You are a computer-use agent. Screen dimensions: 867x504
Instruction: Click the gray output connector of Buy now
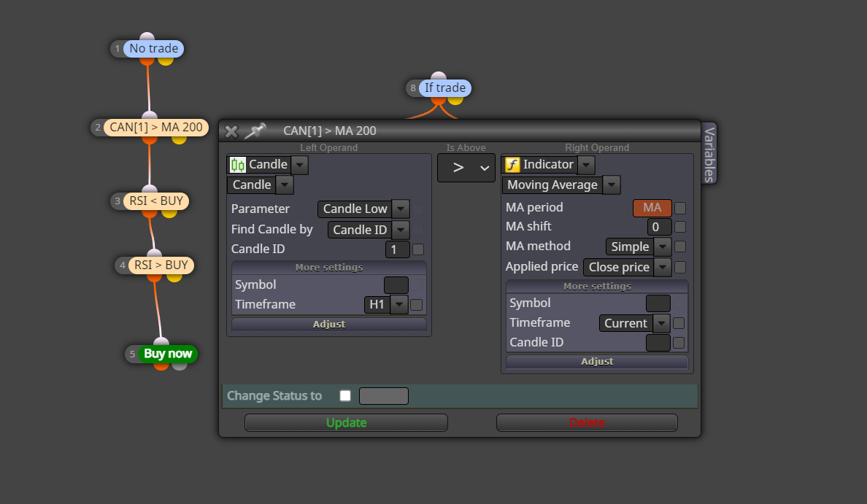coord(179,365)
